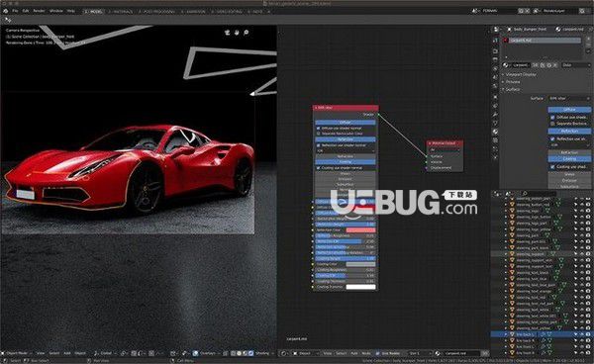Screen dimensions: 594x364
Task: Open the Material sphere tab in properties
Action: 496,132
